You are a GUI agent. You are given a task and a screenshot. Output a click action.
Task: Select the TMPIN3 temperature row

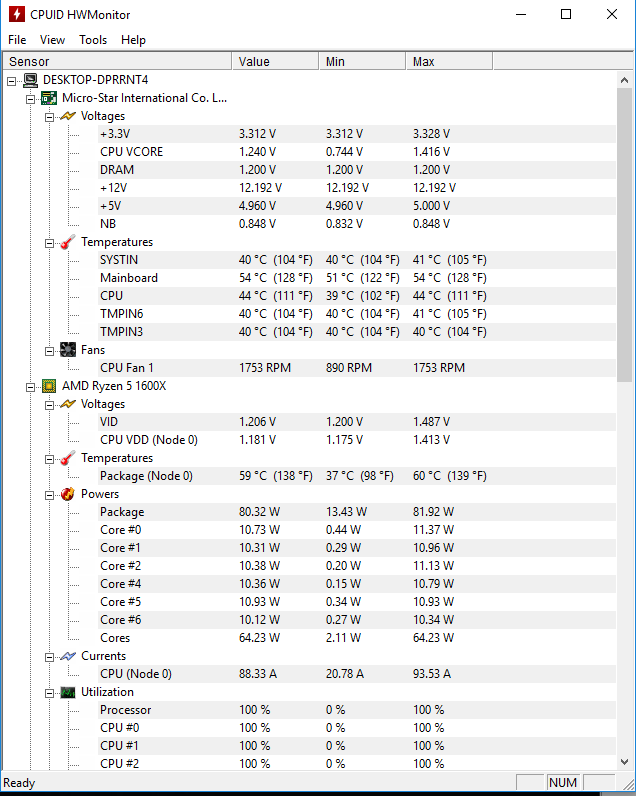[357, 332]
